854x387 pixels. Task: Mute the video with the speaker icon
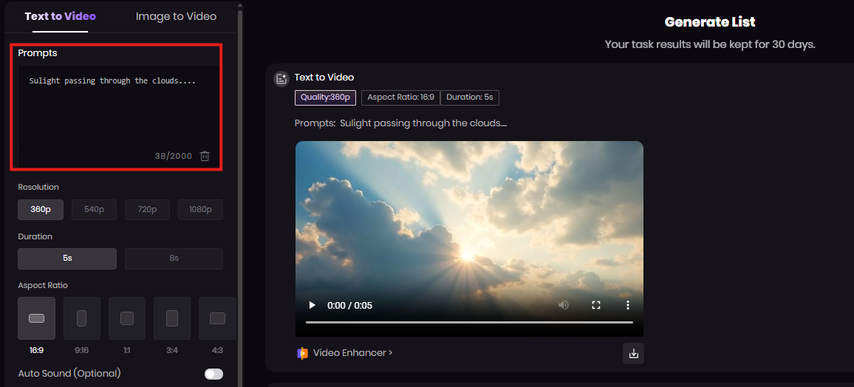pyautogui.click(x=564, y=305)
